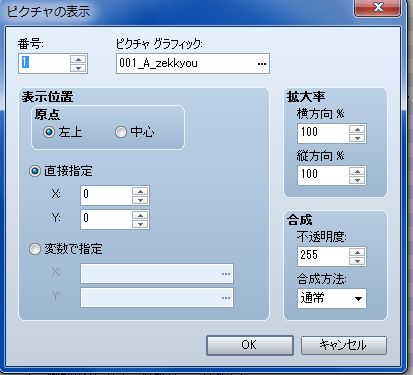Decrease the 縦方向 % zoom value

click(x=357, y=180)
